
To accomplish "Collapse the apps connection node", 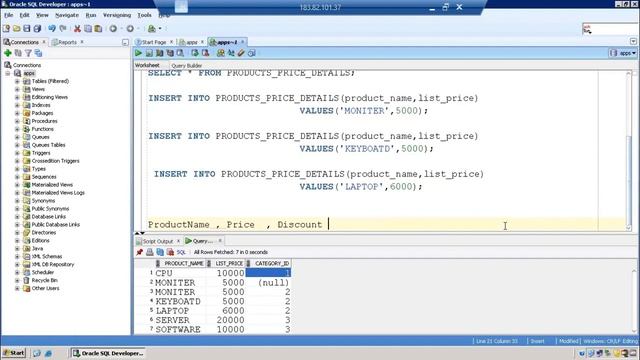I will pyautogui.click(x=8, y=73).
